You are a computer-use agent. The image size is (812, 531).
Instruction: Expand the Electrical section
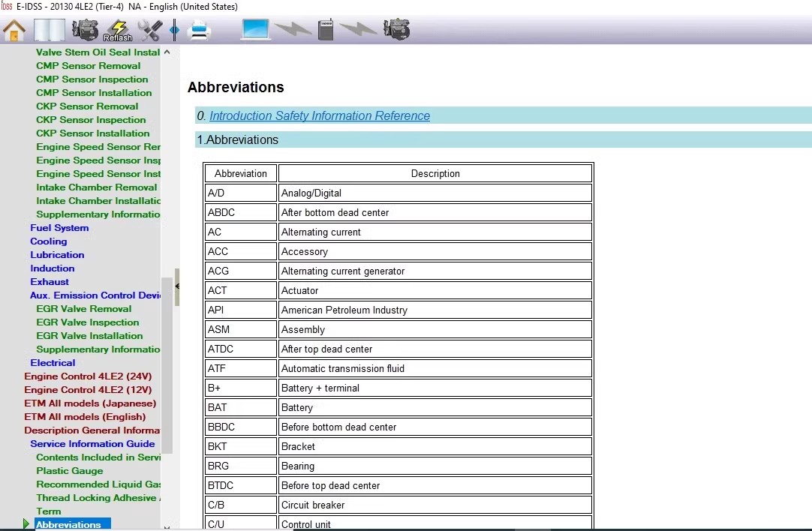[53, 363]
